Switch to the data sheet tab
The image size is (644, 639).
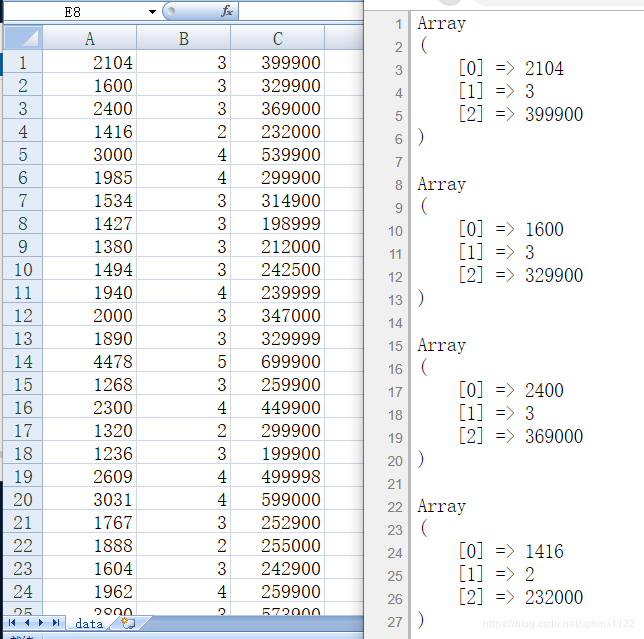(x=89, y=623)
